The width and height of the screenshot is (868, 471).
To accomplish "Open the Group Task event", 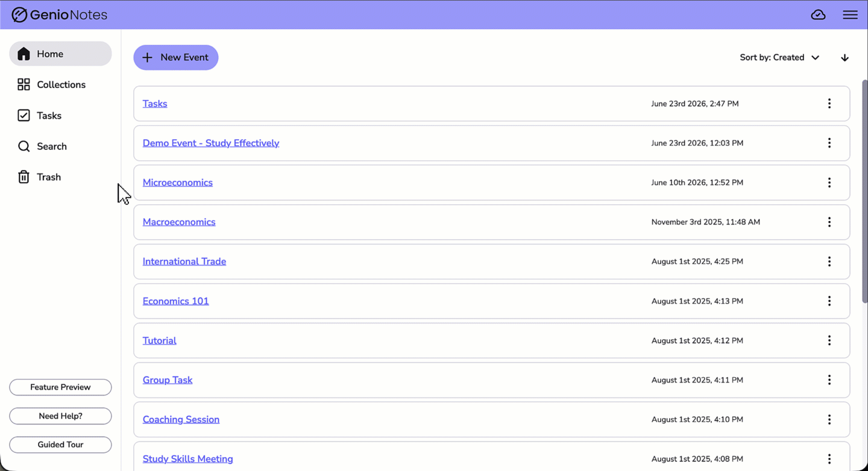I will 168,380.
